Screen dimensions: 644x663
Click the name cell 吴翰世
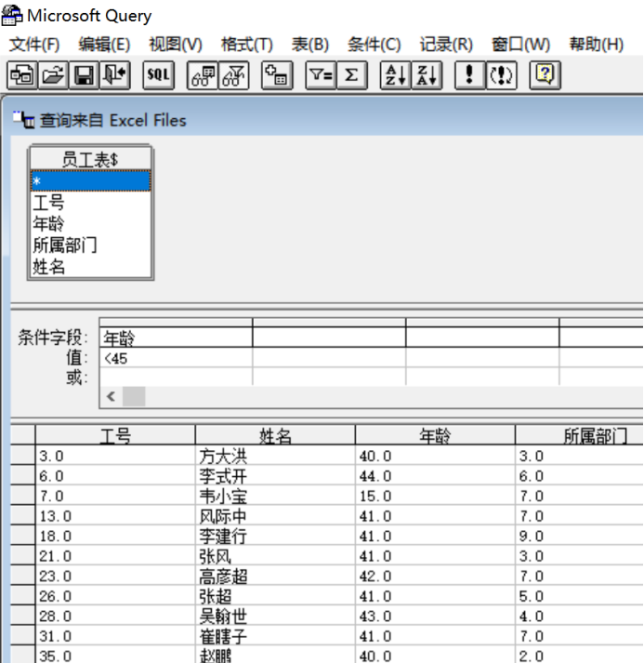click(275, 616)
